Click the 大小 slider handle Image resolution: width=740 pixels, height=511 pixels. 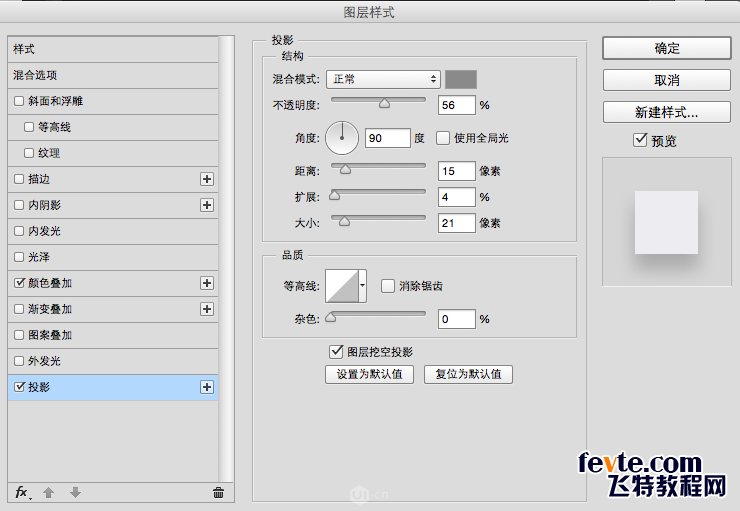click(x=345, y=221)
